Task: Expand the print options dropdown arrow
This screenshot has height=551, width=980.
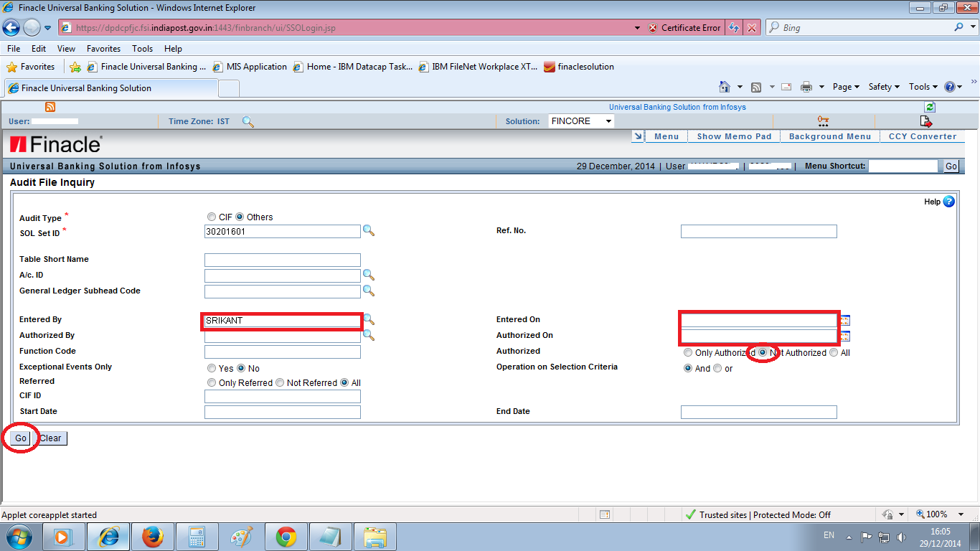Action: coord(821,87)
